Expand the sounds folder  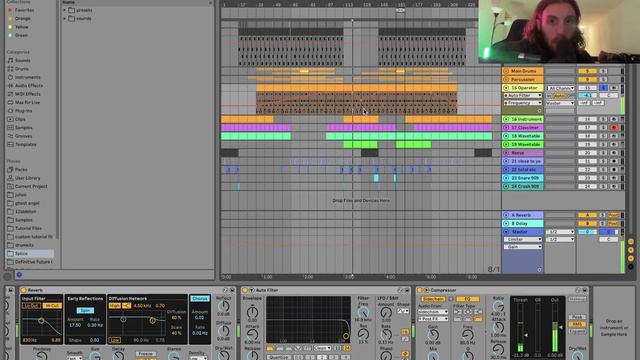click(64, 18)
